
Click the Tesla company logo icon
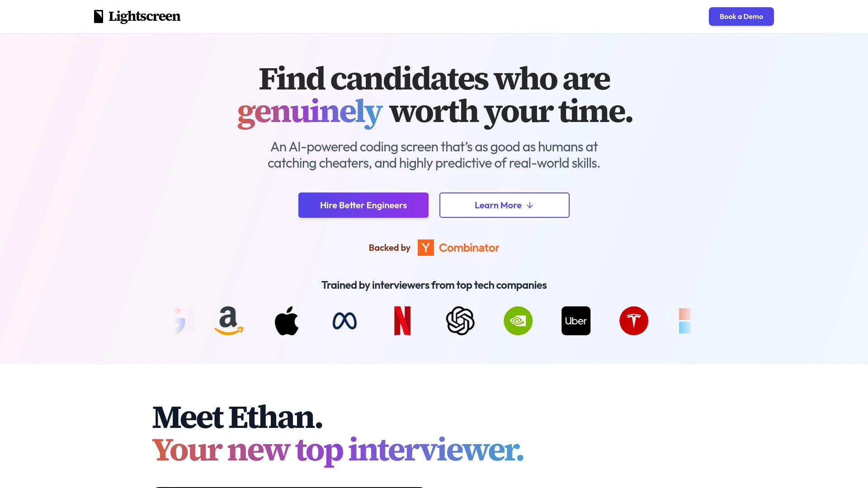point(634,320)
